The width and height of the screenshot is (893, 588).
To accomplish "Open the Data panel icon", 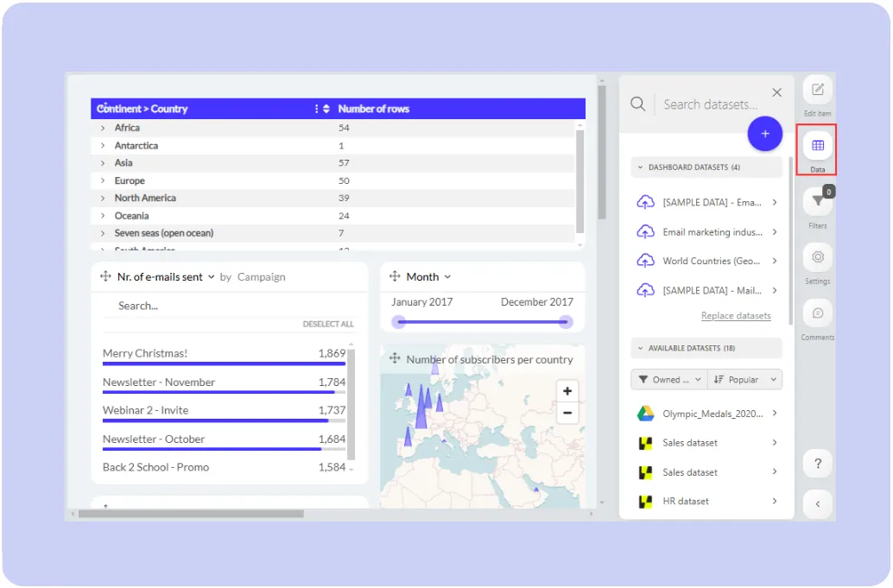I will pos(817,145).
